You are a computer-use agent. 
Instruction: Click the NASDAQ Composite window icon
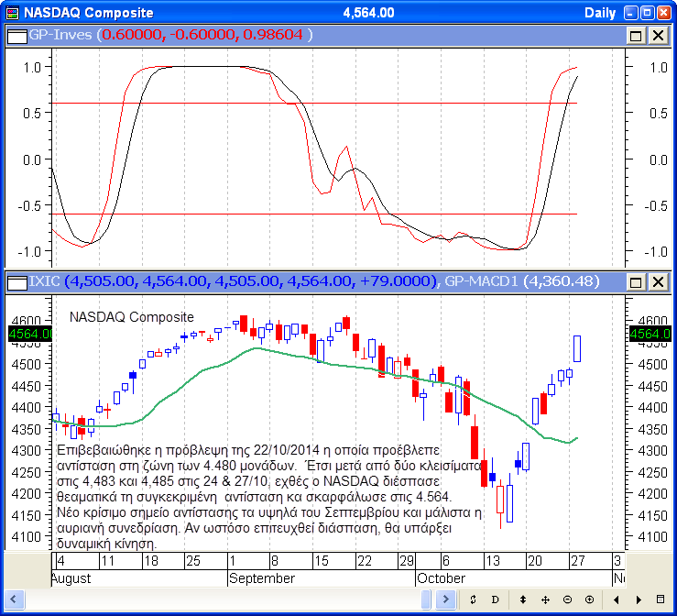[12, 13]
